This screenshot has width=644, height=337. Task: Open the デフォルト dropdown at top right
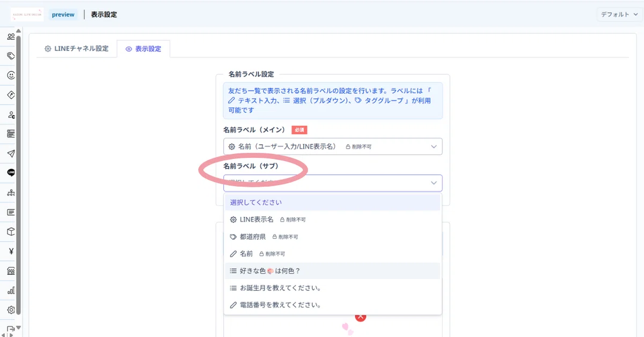pos(619,14)
